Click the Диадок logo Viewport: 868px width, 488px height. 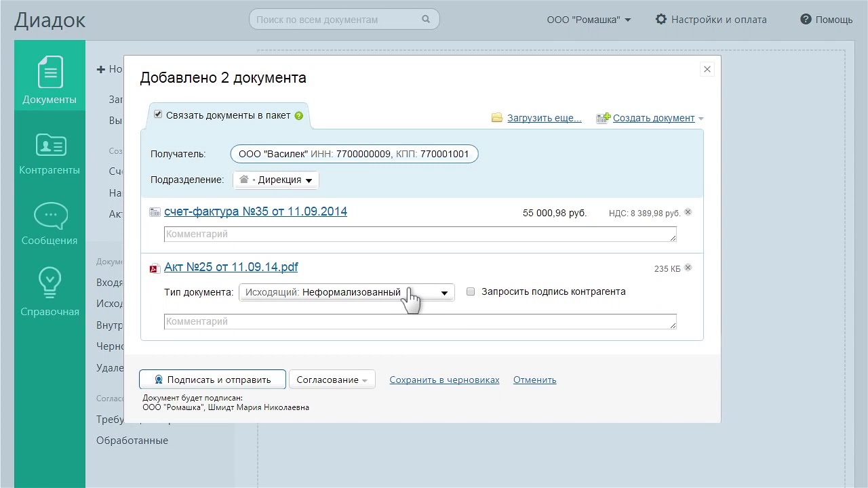coord(50,20)
